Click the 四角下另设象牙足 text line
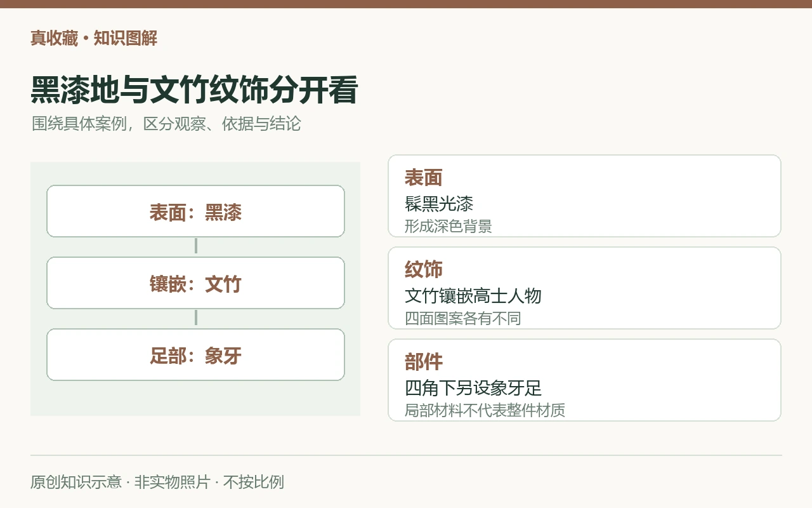This screenshot has height=508, width=812. [x=473, y=388]
